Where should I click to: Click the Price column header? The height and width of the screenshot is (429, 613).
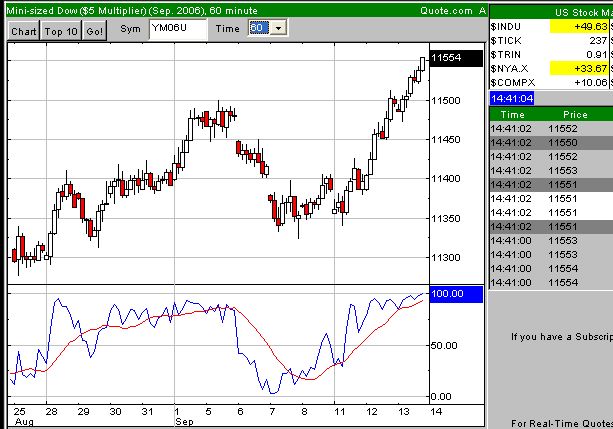tap(575, 115)
